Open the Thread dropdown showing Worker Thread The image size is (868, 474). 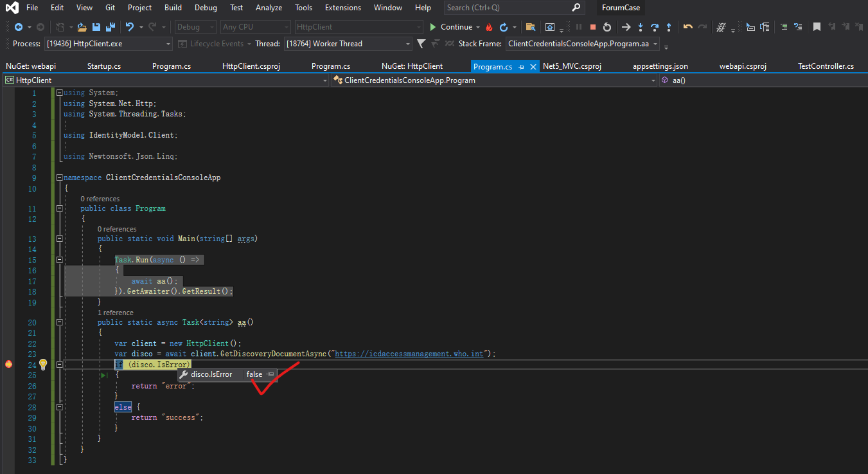(348, 44)
